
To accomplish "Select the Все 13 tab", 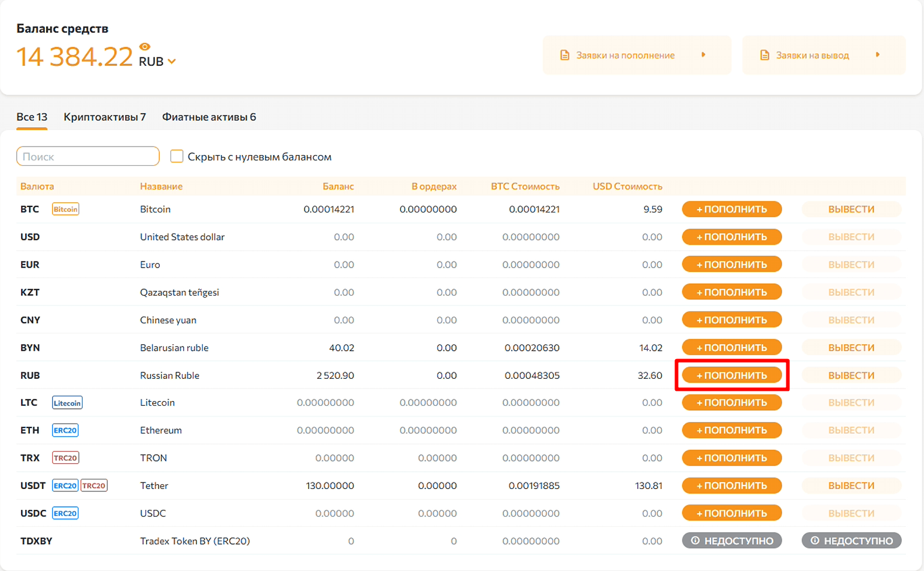I will (x=32, y=117).
